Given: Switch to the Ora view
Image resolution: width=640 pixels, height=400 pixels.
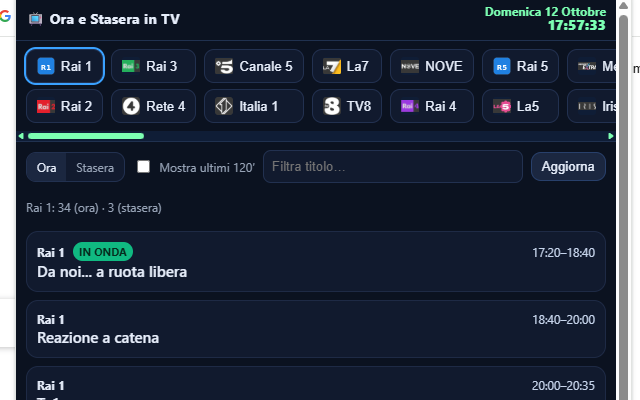Looking at the screenshot, I should click(47, 167).
